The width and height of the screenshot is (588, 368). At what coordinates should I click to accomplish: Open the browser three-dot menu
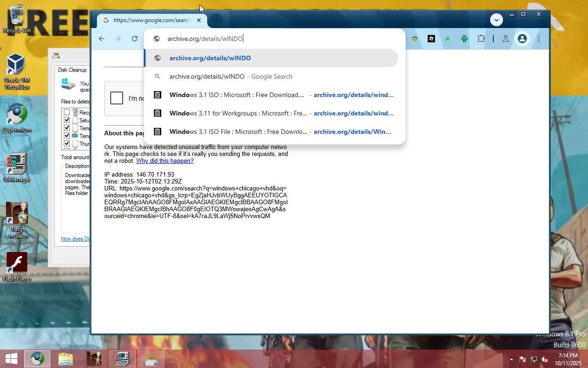pos(539,39)
